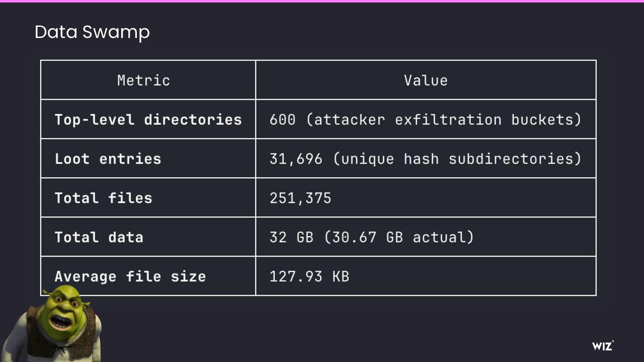Select the Data Swamp slide title
Viewport: 644px width, 362px height.
coord(92,32)
